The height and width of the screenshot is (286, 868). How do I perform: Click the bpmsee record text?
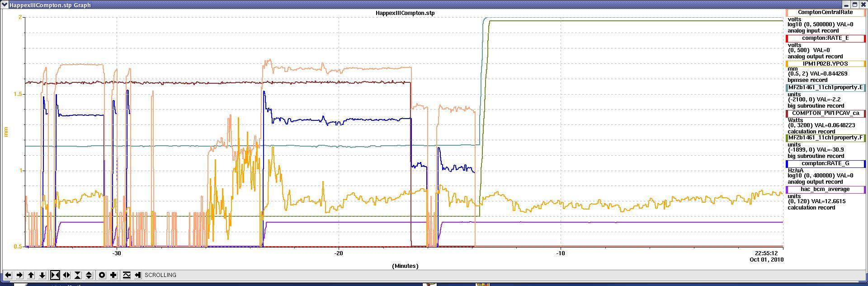pyautogui.click(x=807, y=80)
